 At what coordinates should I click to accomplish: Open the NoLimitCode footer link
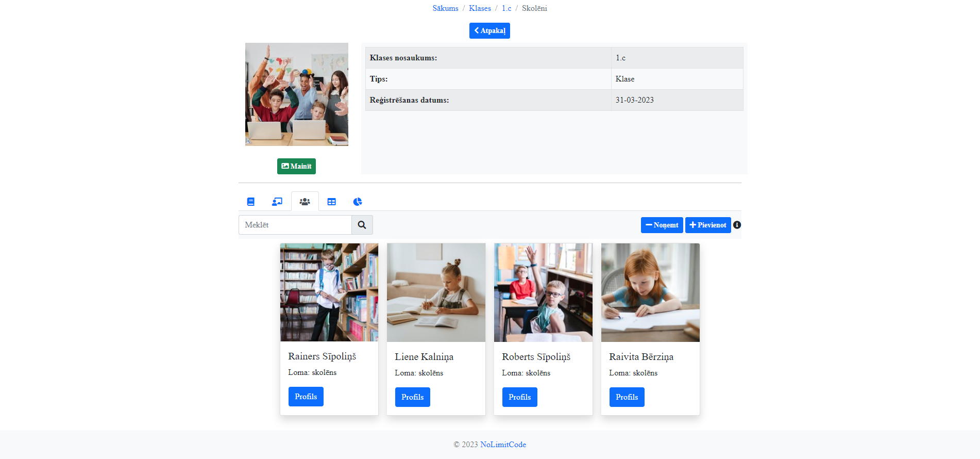pyautogui.click(x=503, y=445)
